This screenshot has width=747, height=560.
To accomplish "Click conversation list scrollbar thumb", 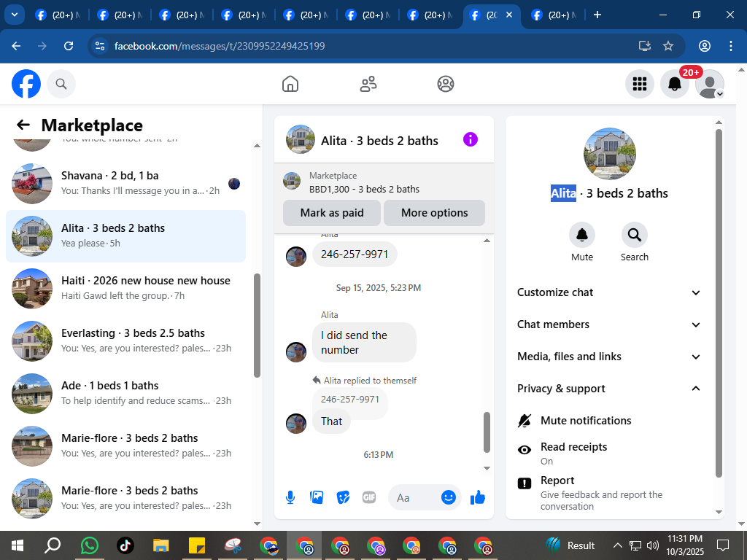I will pos(257,325).
